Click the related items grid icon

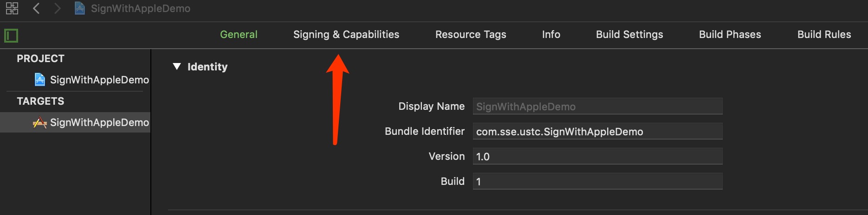pyautogui.click(x=12, y=8)
